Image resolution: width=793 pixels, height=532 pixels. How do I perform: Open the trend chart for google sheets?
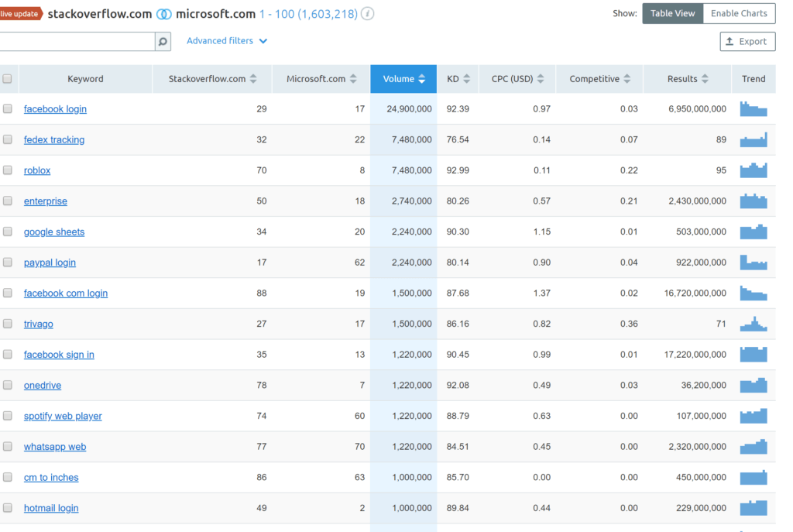coord(754,232)
